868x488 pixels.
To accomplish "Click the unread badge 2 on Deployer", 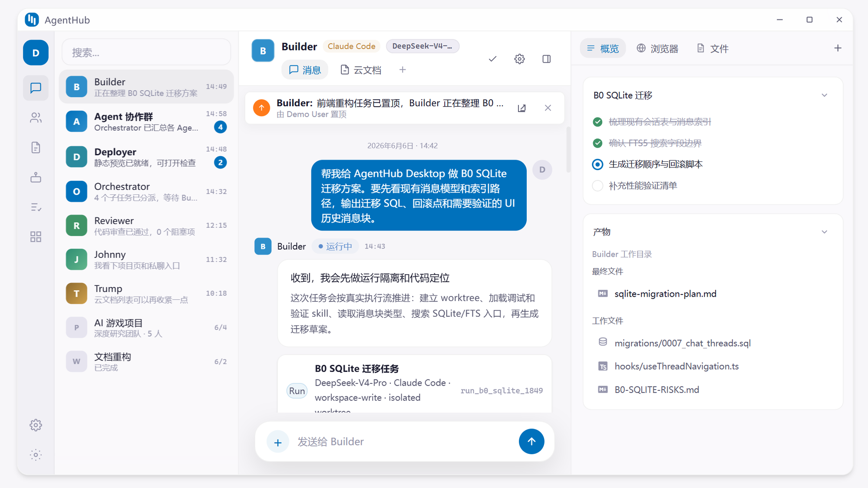I will (x=220, y=163).
